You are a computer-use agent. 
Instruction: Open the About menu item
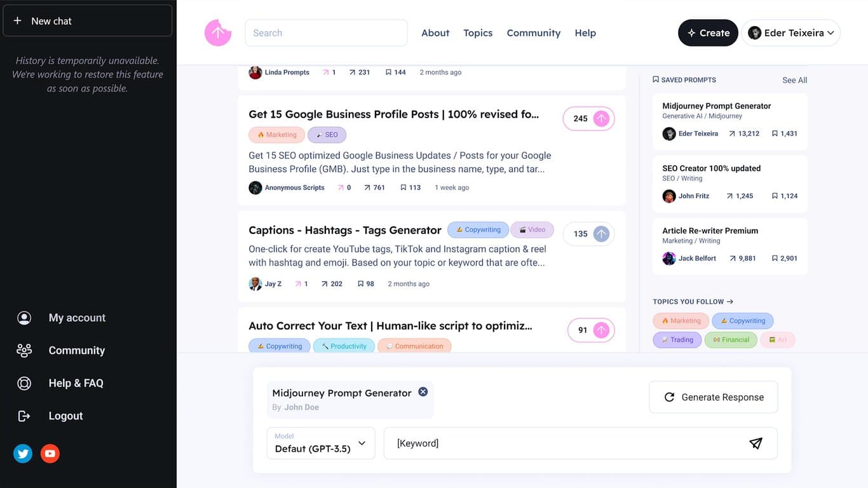tap(435, 33)
